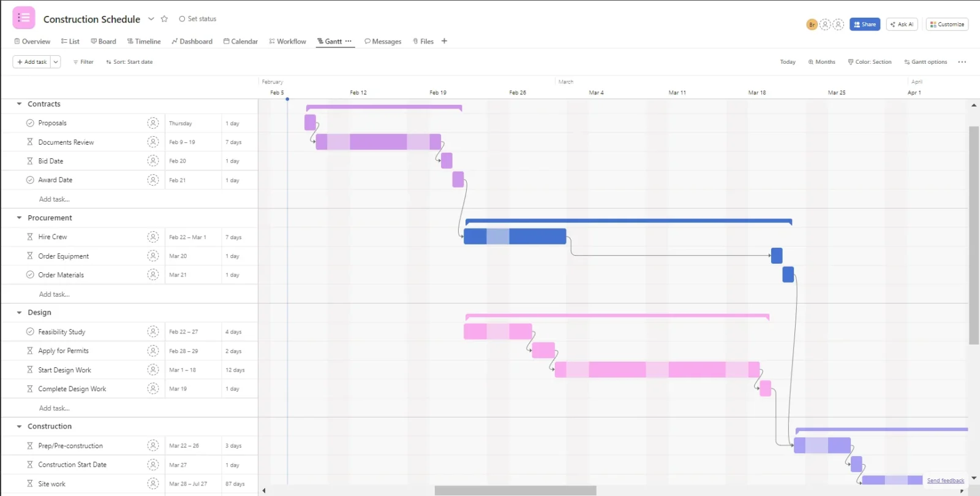Select the Documents Review Gantt bar

pyautogui.click(x=379, y=142)
